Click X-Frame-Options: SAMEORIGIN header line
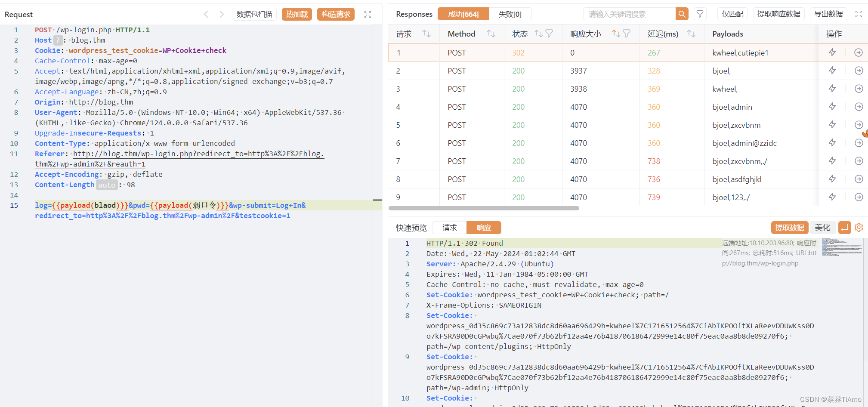This screenshot has height=407, width=868. pos(484,305)
